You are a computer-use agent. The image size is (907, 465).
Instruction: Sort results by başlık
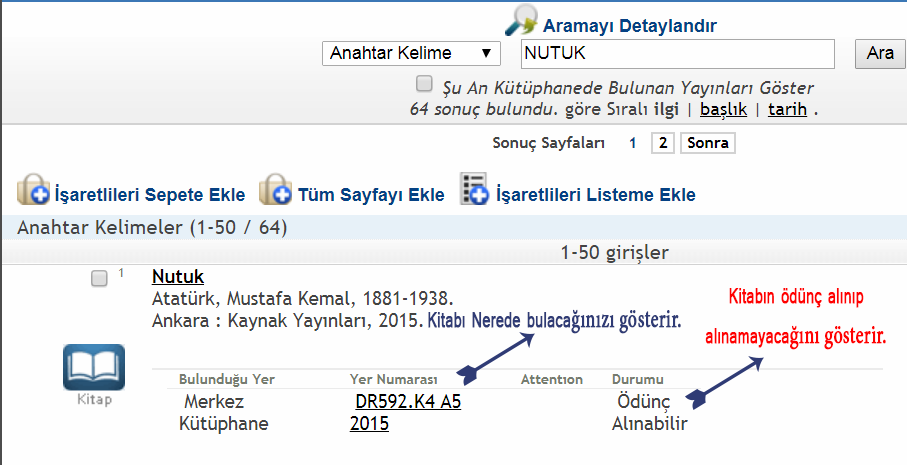(x=724, y=109)
